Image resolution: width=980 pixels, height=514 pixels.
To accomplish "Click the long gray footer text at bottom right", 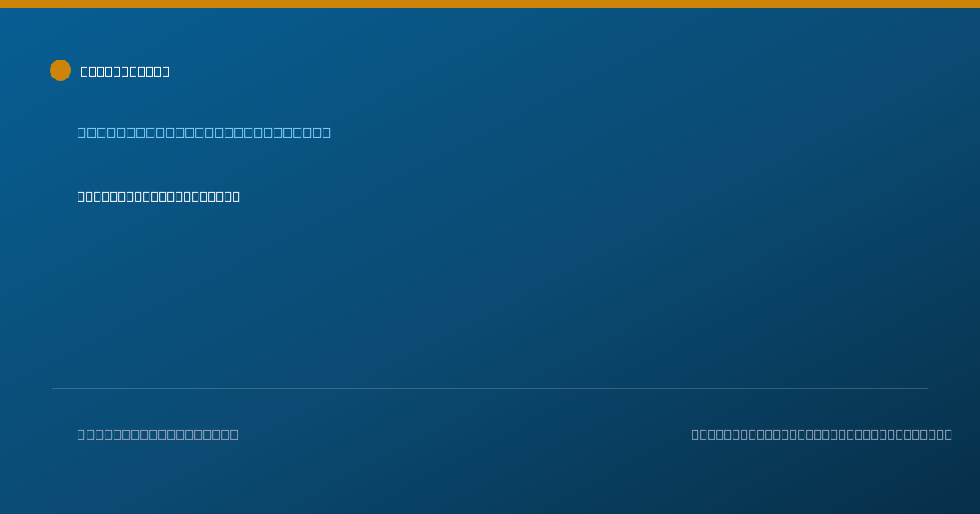I will tap(822, 434).
